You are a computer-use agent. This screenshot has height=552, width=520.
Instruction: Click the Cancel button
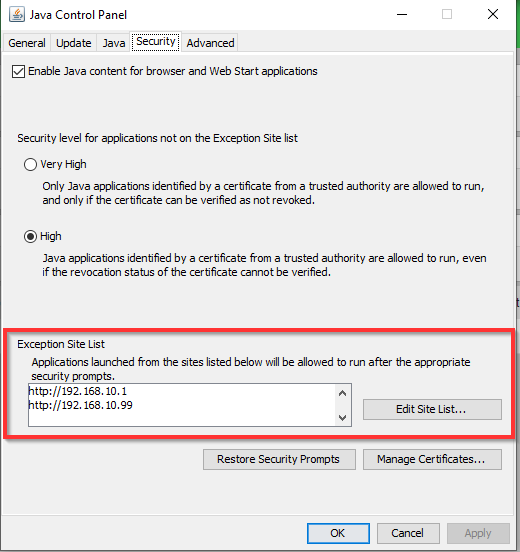[x=408, y=533]
